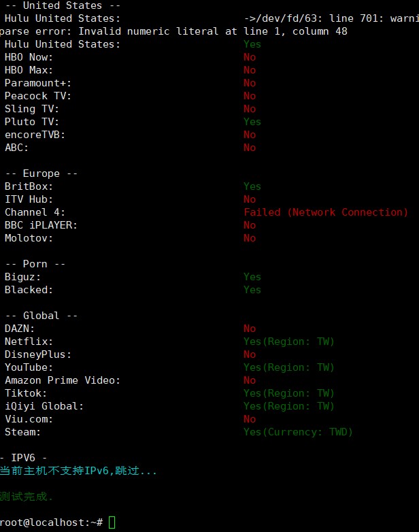Click the '-- United States --' section header
The image size is (419, 532).
63,5
